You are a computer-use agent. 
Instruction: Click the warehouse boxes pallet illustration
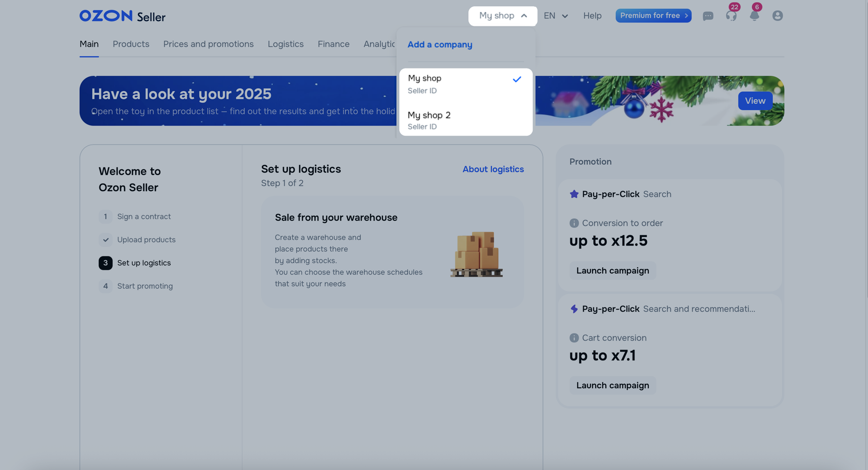476,254
